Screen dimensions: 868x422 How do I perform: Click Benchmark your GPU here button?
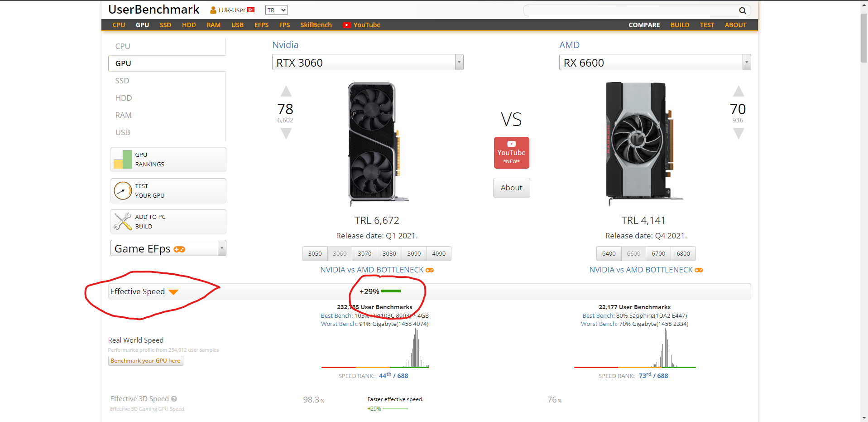[146, 361]
